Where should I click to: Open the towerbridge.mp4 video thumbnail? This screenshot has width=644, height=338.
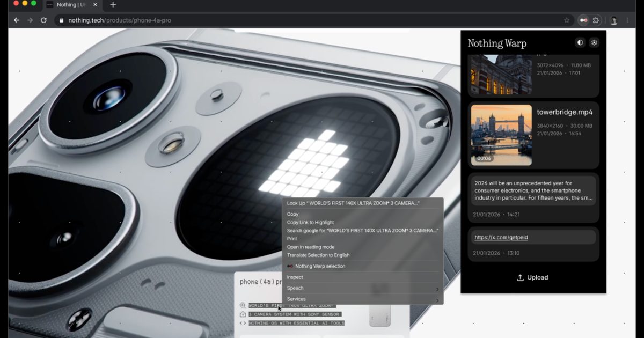[x=501, y=135]
